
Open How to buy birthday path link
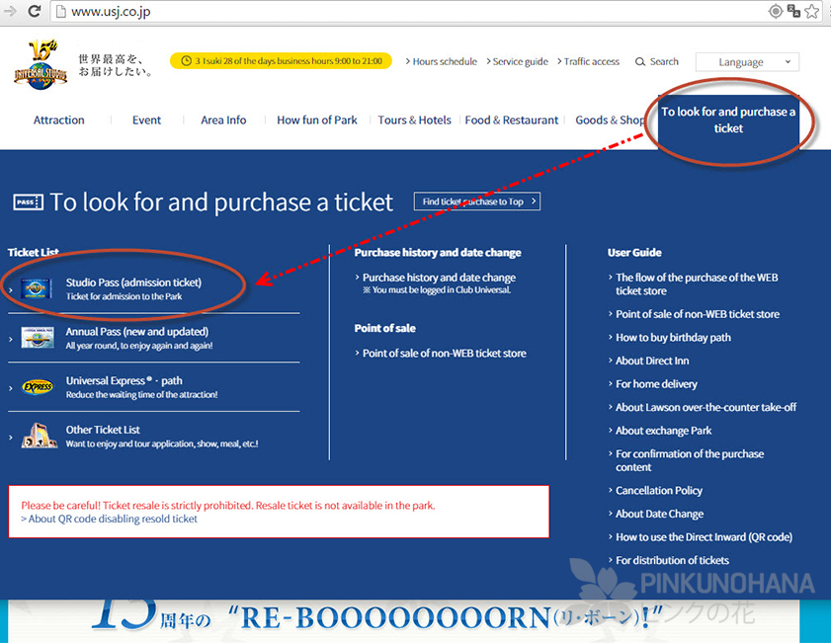point(673,338)
